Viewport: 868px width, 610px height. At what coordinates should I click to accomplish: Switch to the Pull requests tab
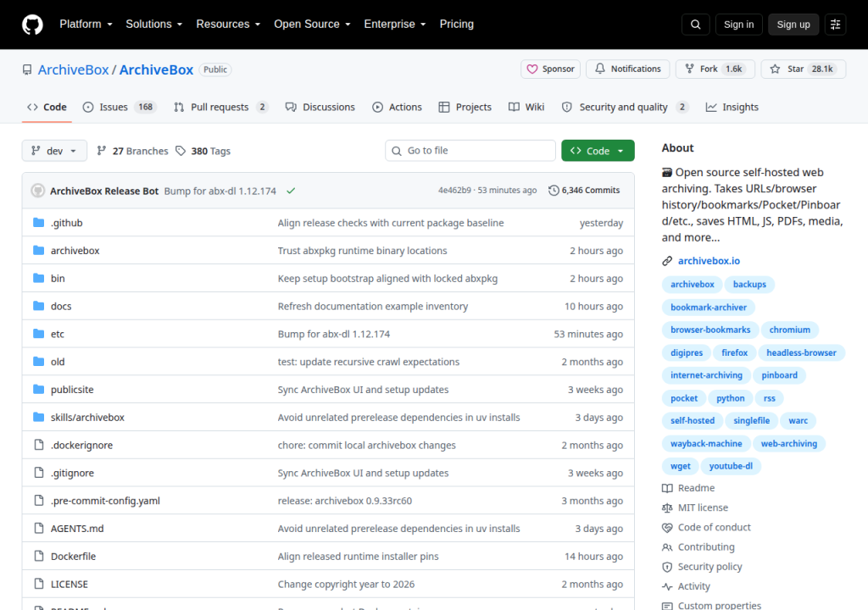point(221,107)
